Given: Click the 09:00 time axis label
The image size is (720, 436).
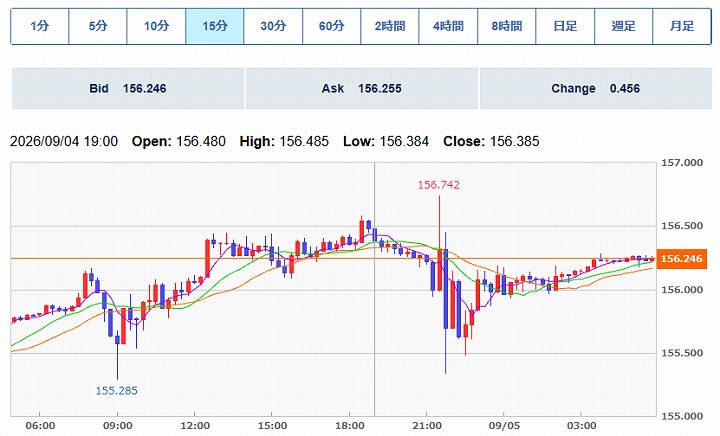Looking at the screenshot, I should pos(118,426).
